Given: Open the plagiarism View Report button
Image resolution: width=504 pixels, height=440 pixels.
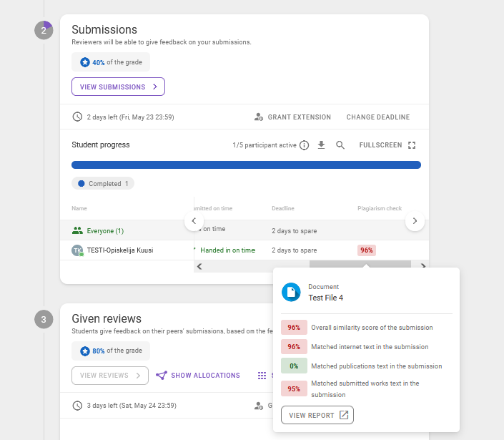Looking at the screenshot, I should coord(317,415).
